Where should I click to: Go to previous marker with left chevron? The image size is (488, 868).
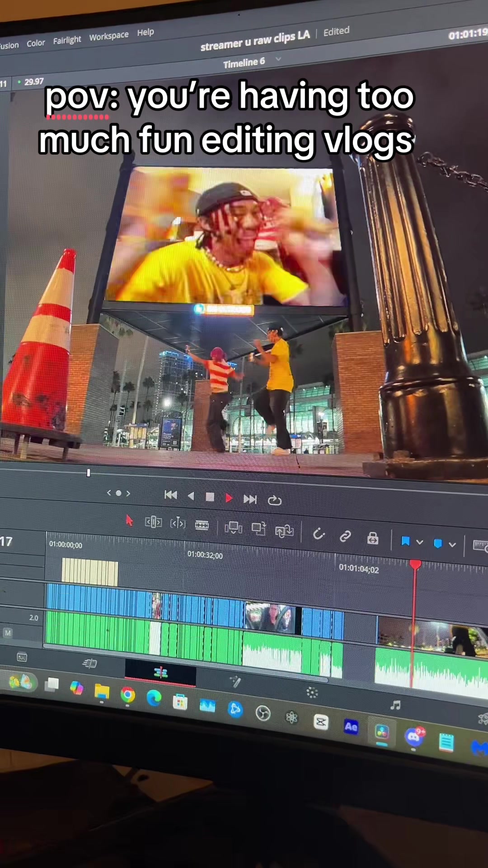coord(109,492)
